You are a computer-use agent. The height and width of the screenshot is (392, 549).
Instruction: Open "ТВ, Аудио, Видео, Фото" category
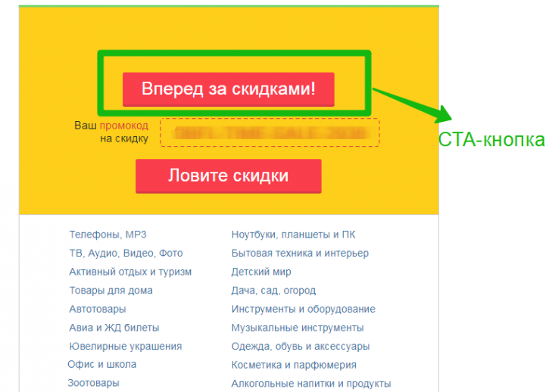point(126,253)
